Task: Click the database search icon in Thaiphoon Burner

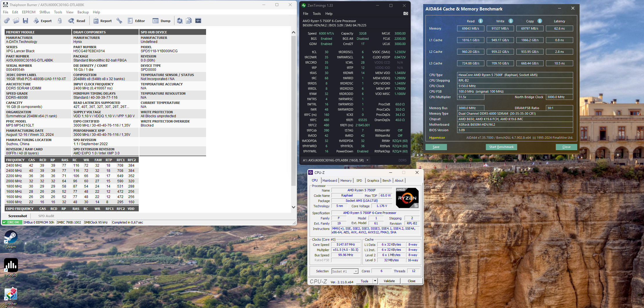Action: 180,21
